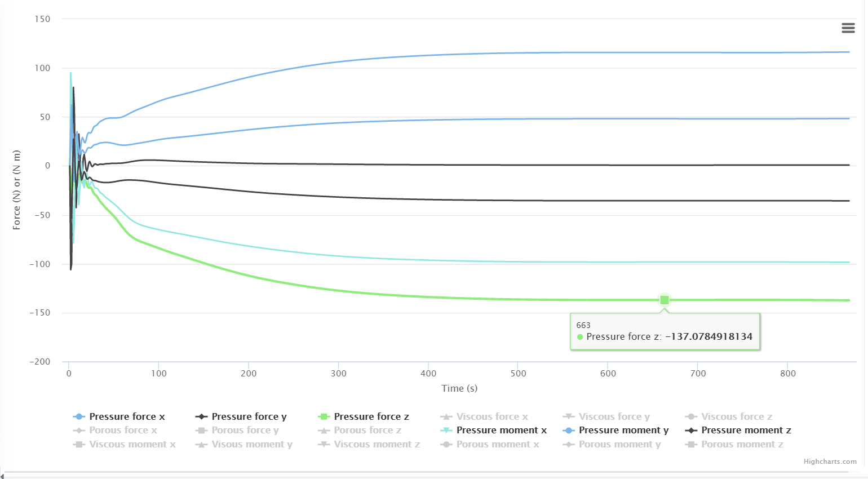The height and width of the screenshot is (479, 868).
Task: Show the Viscous force x series
Action: click(491, 417)
